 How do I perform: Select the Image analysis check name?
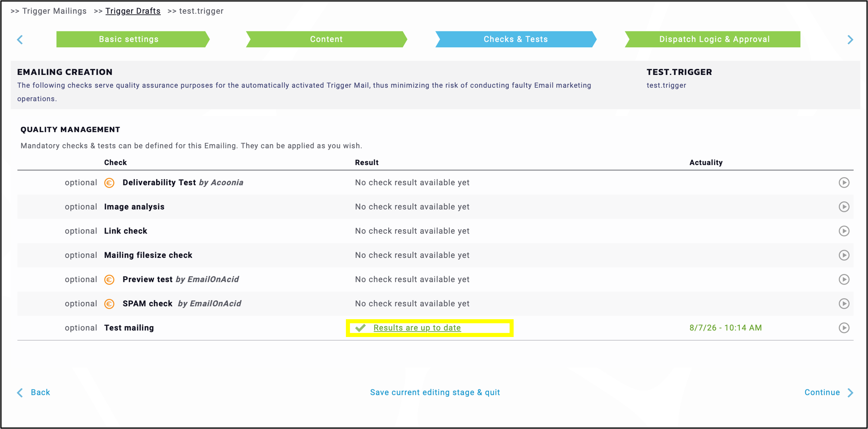tap(134, 207)
